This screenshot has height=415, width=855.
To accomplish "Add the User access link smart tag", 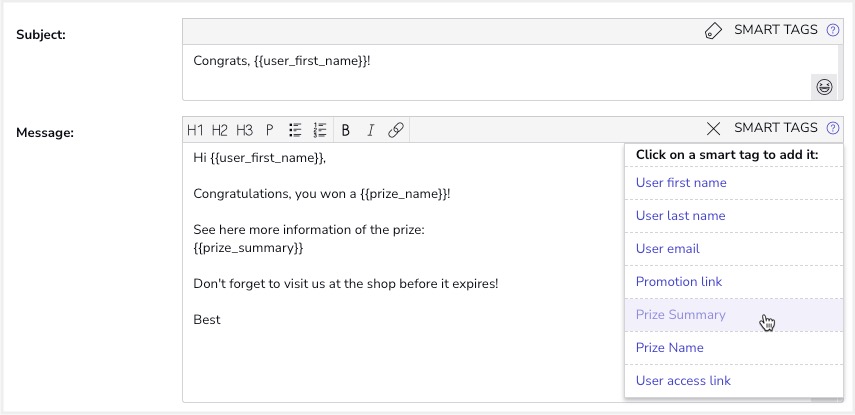I will (x=683, y=381).
